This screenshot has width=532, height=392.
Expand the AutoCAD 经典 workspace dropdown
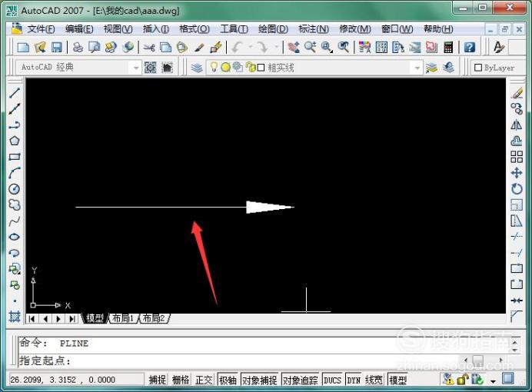tap(136, 68)
